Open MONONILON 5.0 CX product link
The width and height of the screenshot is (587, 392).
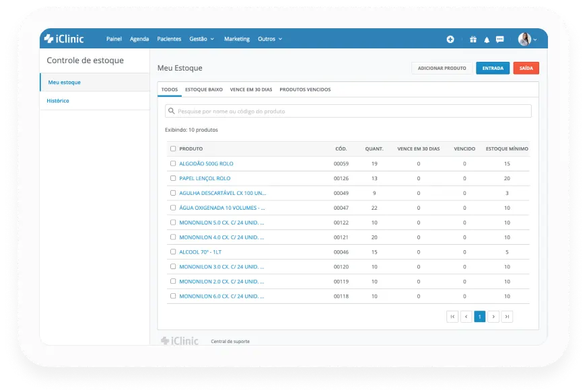[221, 222]
